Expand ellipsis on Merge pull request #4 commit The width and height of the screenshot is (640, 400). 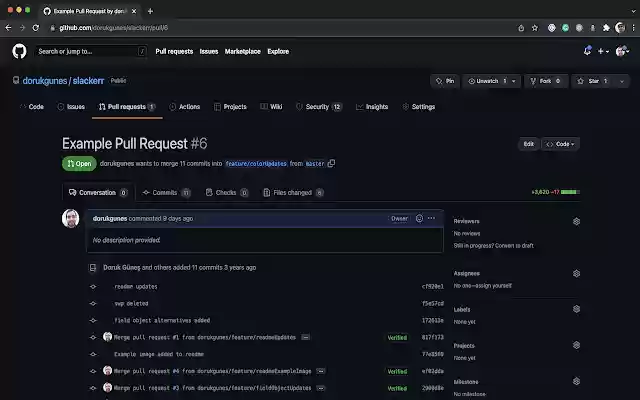point(321,371)
